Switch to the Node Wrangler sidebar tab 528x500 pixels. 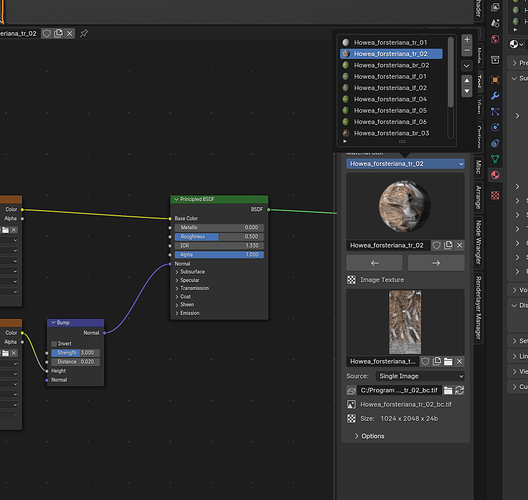pos(479,242)
